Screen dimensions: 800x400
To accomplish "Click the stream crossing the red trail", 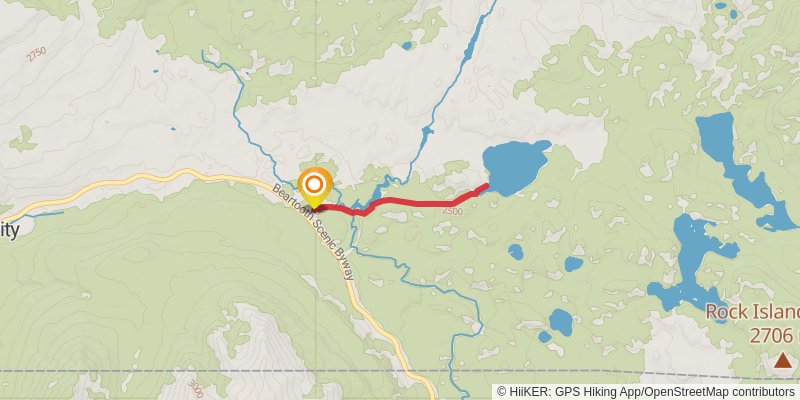I will (356, 210).
